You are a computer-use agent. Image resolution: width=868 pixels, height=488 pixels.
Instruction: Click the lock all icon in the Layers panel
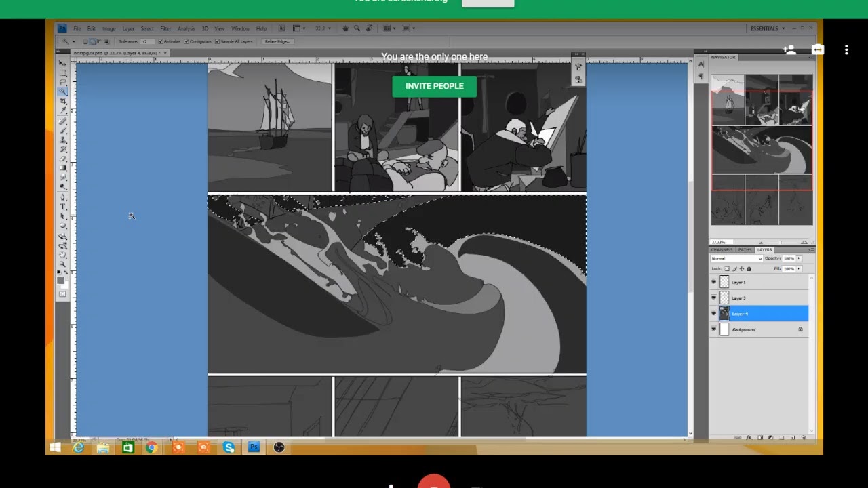pos(749,269)
